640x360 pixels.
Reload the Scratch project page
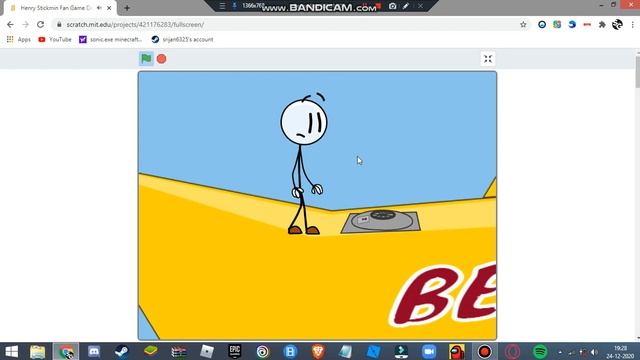[x=40, y=24]
